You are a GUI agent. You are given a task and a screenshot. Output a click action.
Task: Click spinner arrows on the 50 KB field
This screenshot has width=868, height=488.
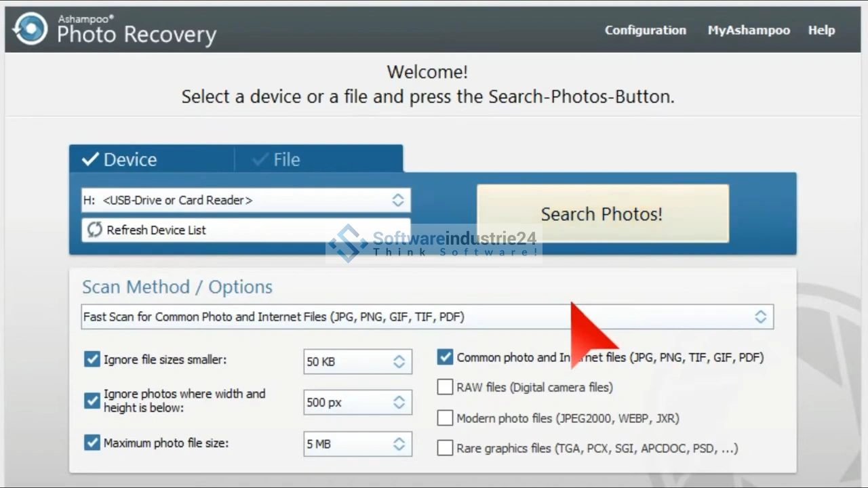(x=399, y=361)
